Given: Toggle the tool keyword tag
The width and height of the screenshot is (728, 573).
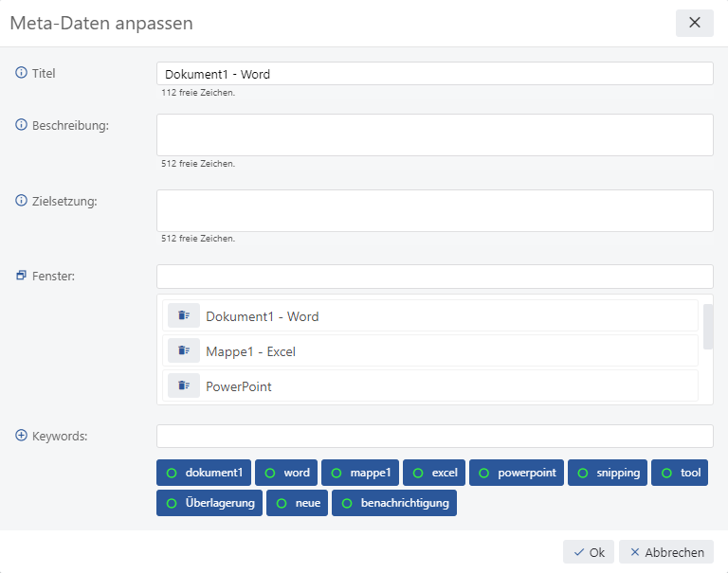Looking at the screenshot, I should click(680, 473).
